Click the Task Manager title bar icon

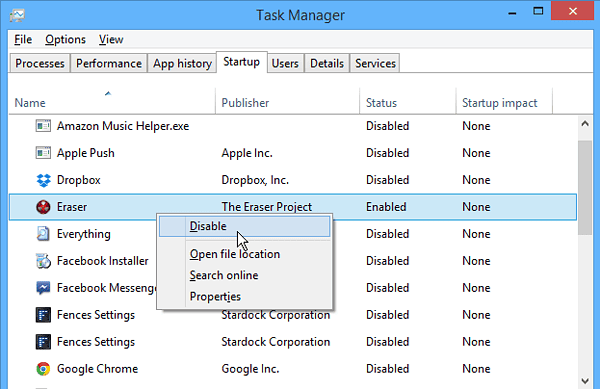[17, 15]
